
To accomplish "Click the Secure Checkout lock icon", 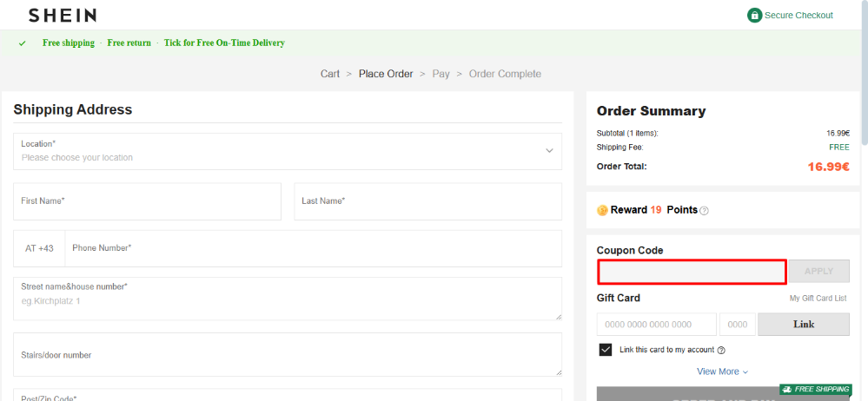I will click(754, 16).
